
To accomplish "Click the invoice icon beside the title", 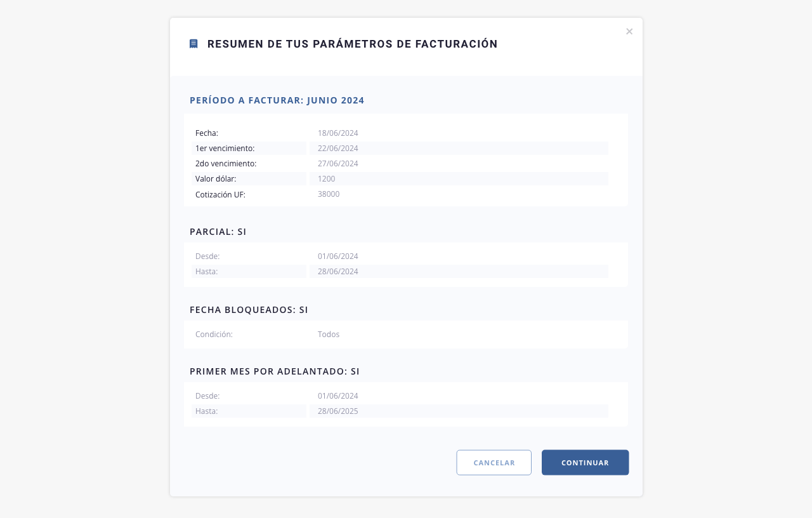I will [x=193, y=44].
